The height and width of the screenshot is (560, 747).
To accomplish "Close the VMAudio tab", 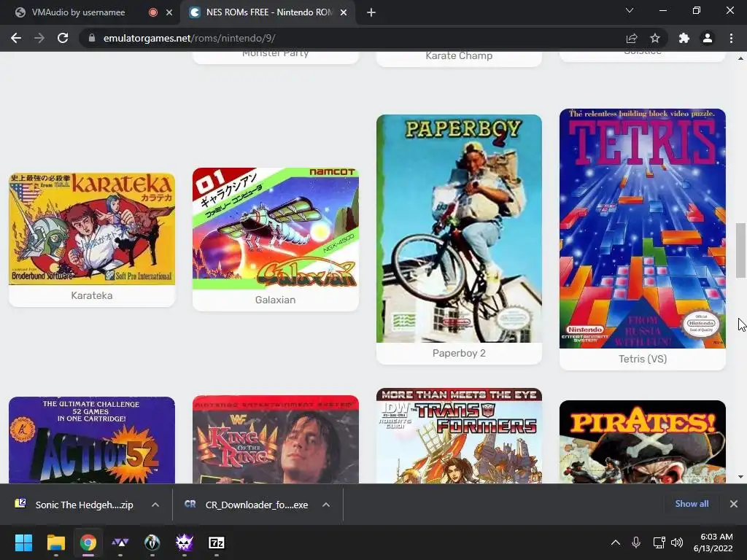I will click(x=169, y=12).
